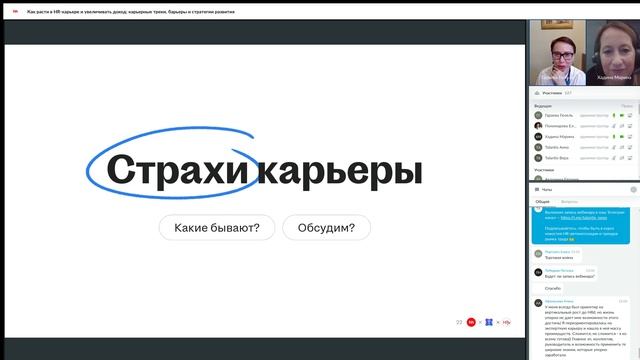Open chat settings round icon
This screenshot has width=640, height=360.
(633, 189)
